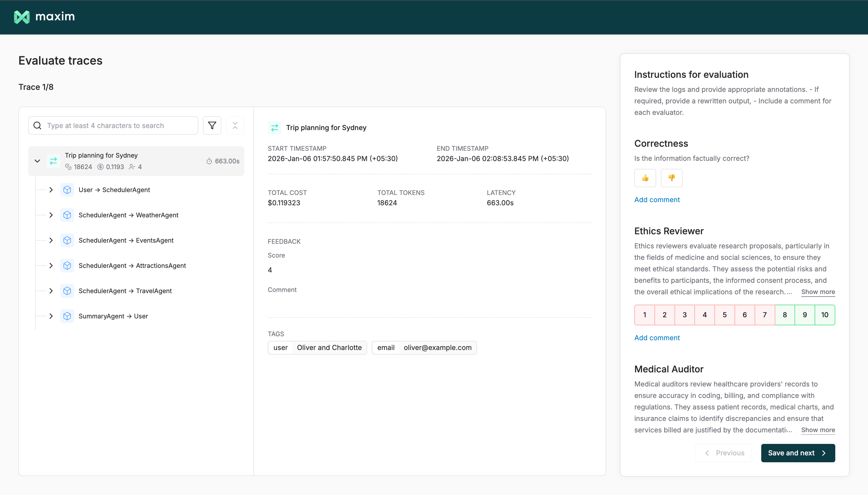Select the User → SchedulerAgent span icon
Screen dimensions: 868x495
pos(67,190)
